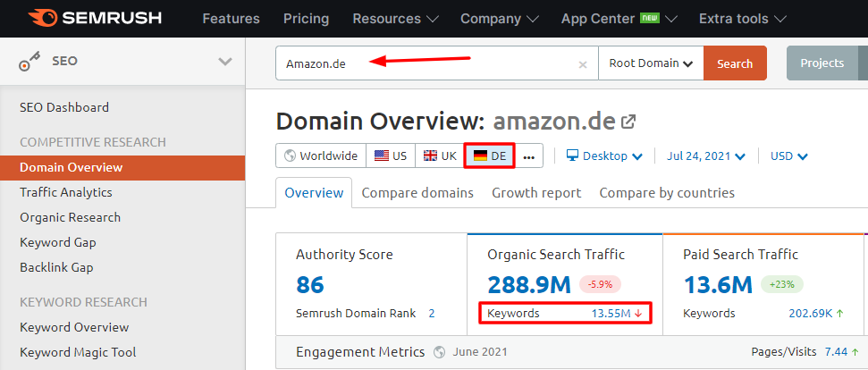This screenshot has height=370, width=868.
Task: Open Keyword Overview
Action: pos(74,327)
